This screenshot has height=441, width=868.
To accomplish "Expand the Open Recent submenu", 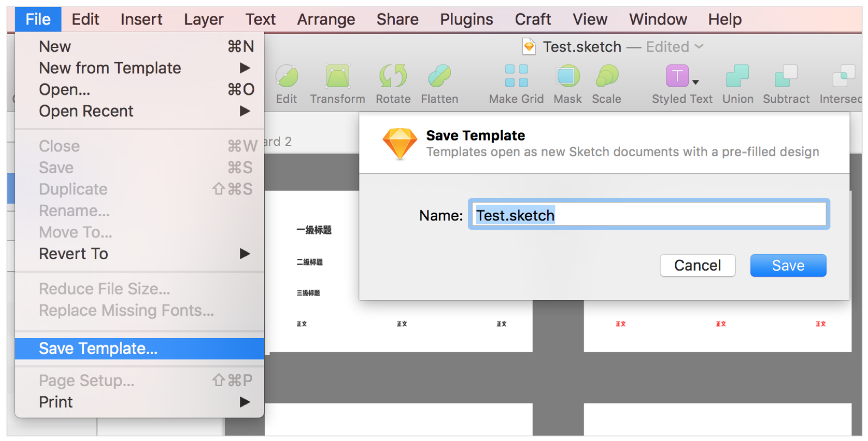I will (245, 111).
